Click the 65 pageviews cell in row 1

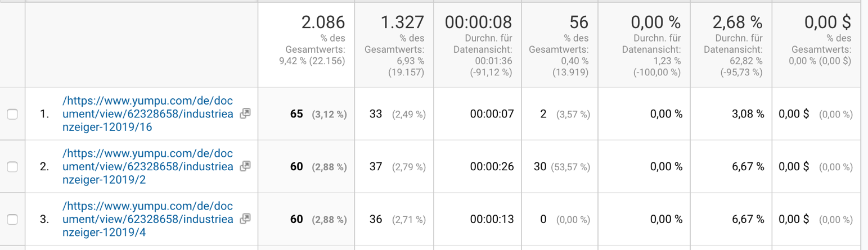click(x=296, y=114)
